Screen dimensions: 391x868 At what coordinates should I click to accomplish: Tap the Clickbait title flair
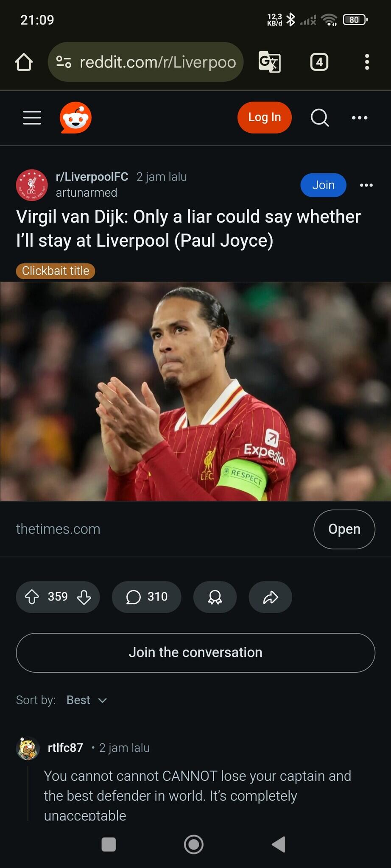point(56,271)
